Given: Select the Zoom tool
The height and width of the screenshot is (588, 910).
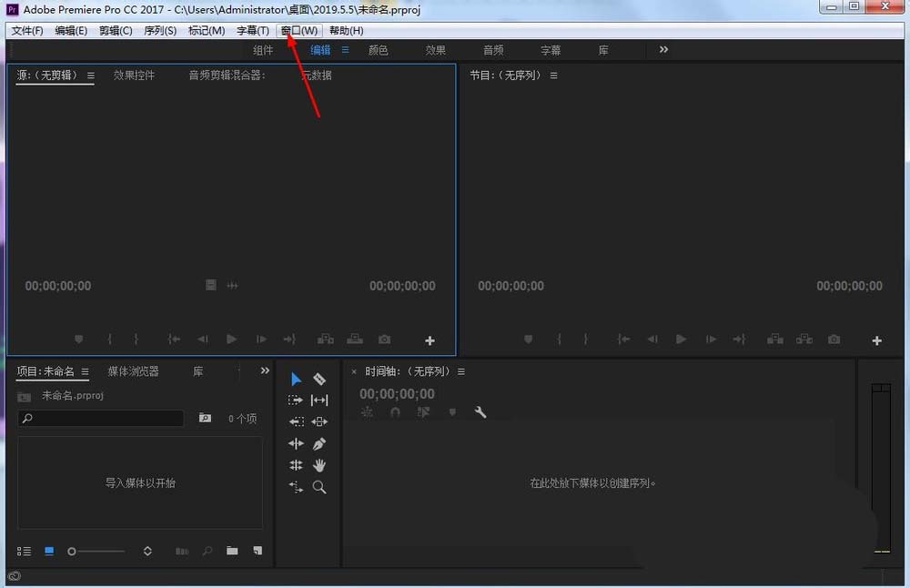Looking at the screenshot, I should (x=319, y=487).
